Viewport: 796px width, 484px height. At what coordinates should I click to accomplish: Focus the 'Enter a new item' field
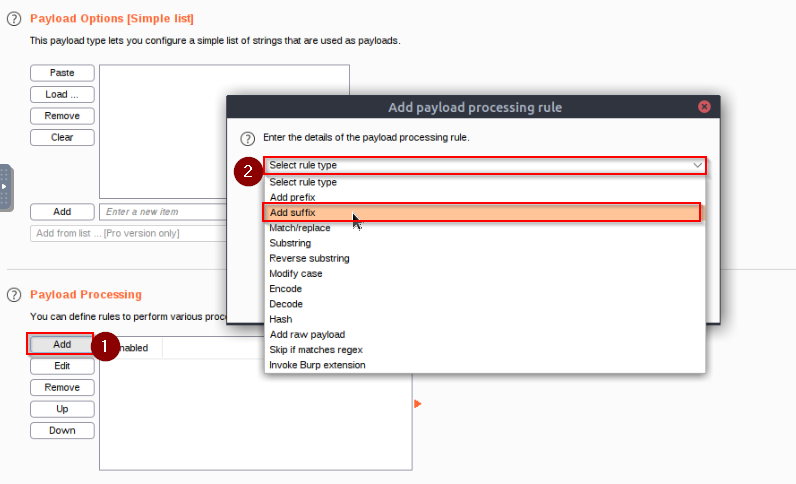tap(163, 212)
